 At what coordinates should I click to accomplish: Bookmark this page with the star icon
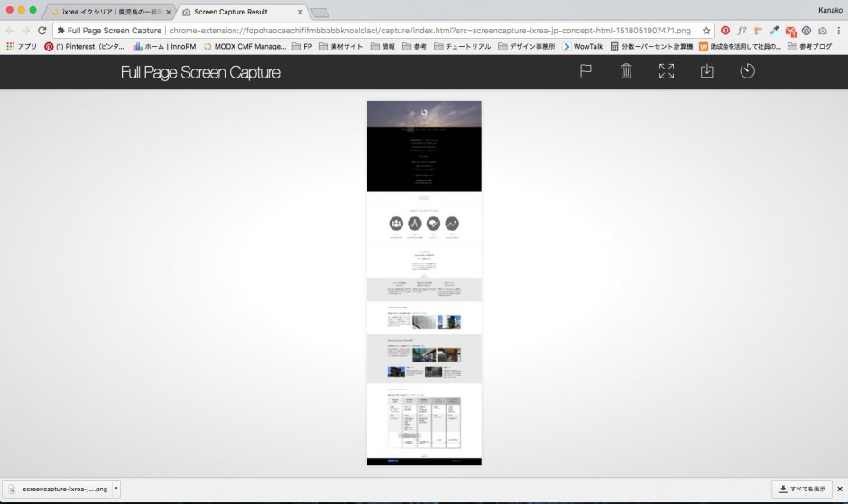tap(706, 30)
